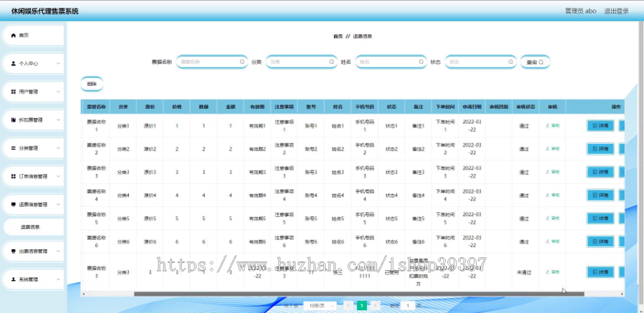Click the icon beside 出票信息管理
Screen dimensions: 644x313
[13, 251]
